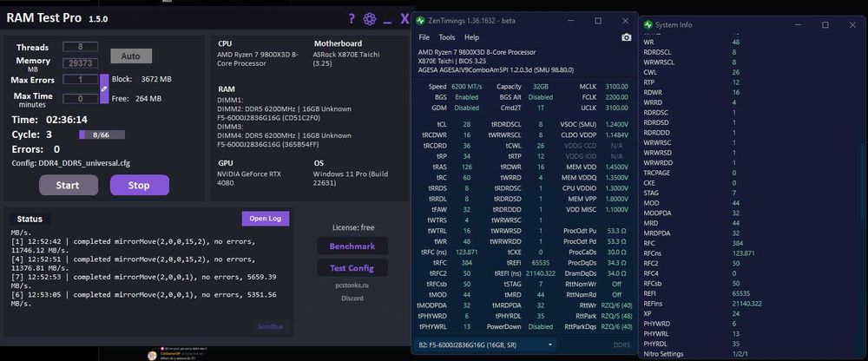Viewport: 868px width, 361px height.
Task: Take a ZenTimings screenshot with camera icon
Action: pyautogui.click(x=626, y=37)
